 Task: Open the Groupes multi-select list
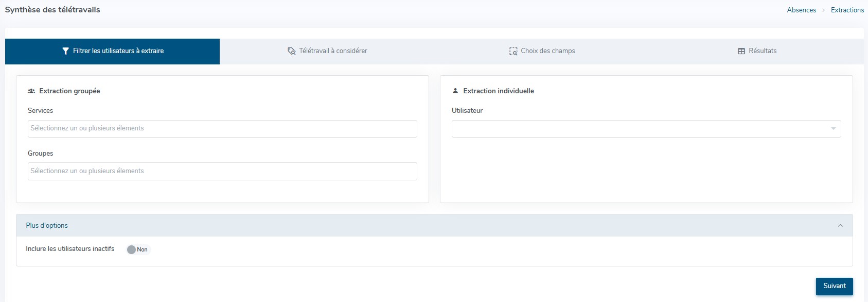(222, 171)
